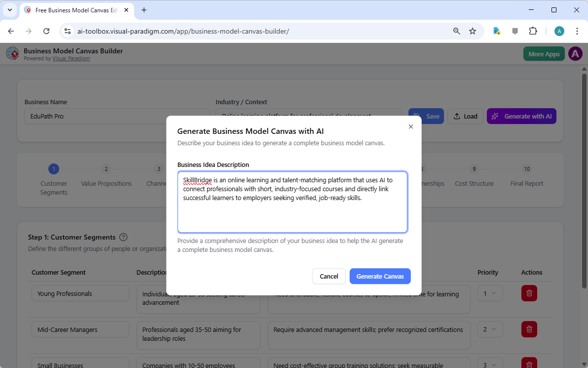Jump to step 10 Final Report

pyautogui.click(x=527, y=169)
